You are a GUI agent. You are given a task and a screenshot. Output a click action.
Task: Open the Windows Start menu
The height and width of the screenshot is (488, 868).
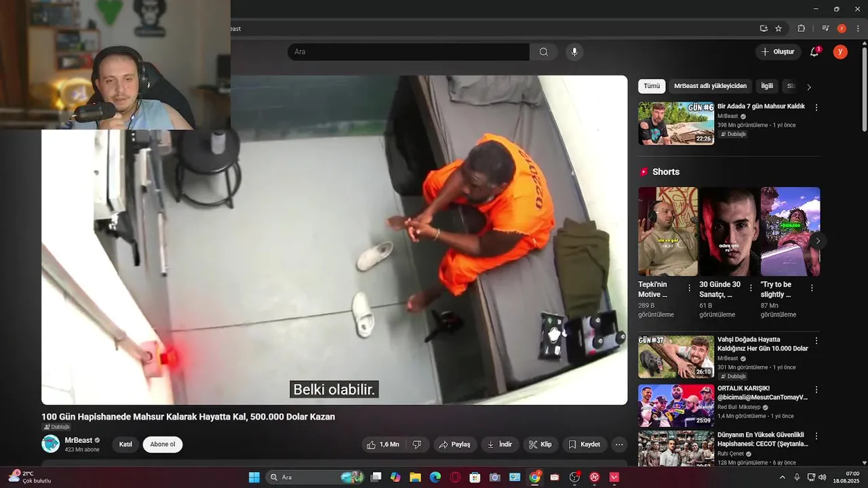click(x=254, y=477)
